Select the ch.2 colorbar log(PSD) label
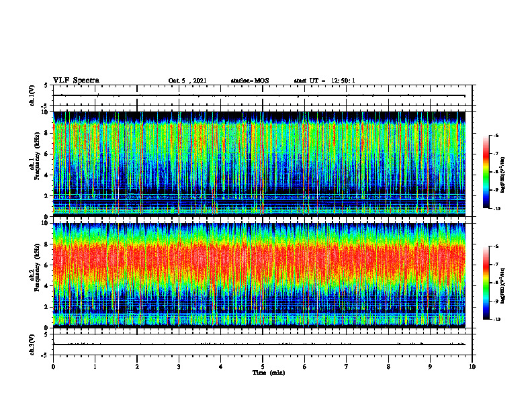The height and width of the screenshot is (411, 532). [503, 285]
